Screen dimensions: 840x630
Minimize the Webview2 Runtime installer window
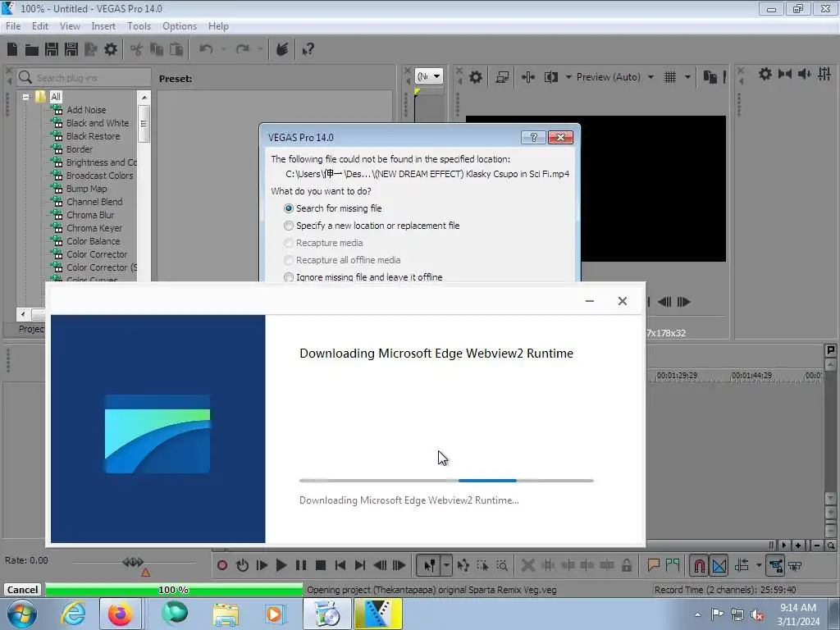tap(590, 301)
